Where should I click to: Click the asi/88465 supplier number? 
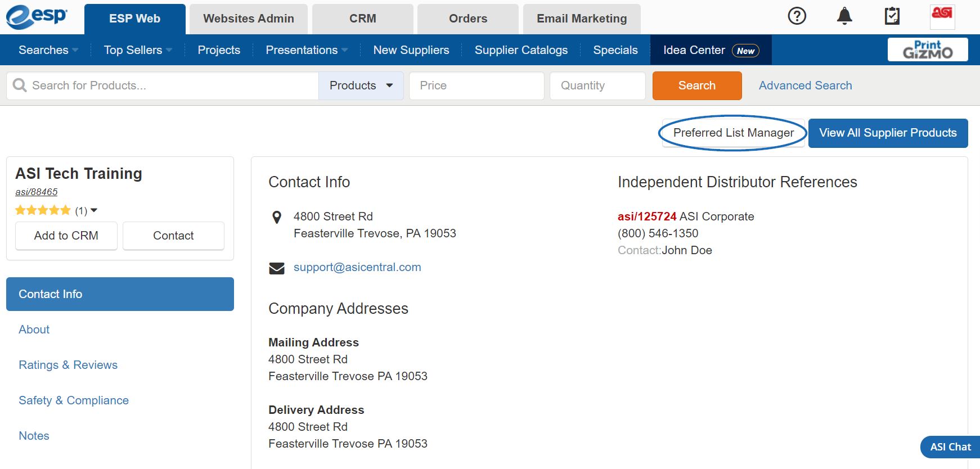point(37,192)
